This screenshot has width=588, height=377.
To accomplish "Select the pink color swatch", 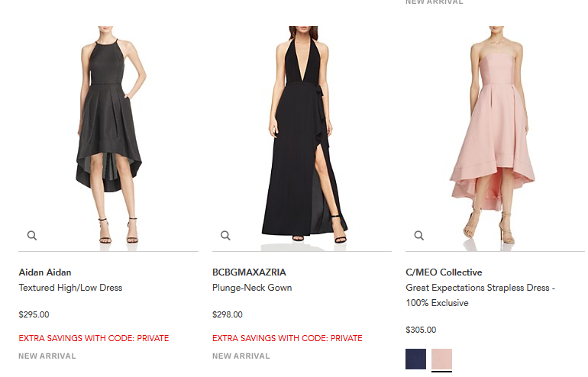I will pos(441,359).
